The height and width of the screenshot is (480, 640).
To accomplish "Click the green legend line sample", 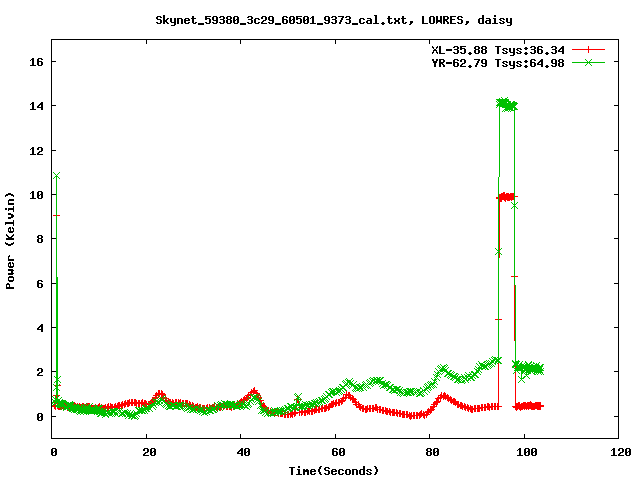I will click(x=588, y=62).
